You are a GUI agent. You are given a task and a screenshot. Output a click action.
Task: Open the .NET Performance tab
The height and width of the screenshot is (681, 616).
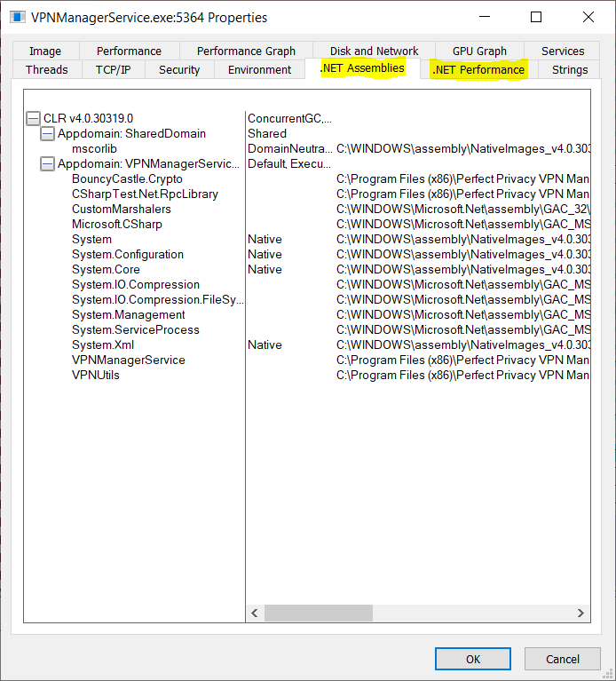pyautogui.click(x=478, y=69)
